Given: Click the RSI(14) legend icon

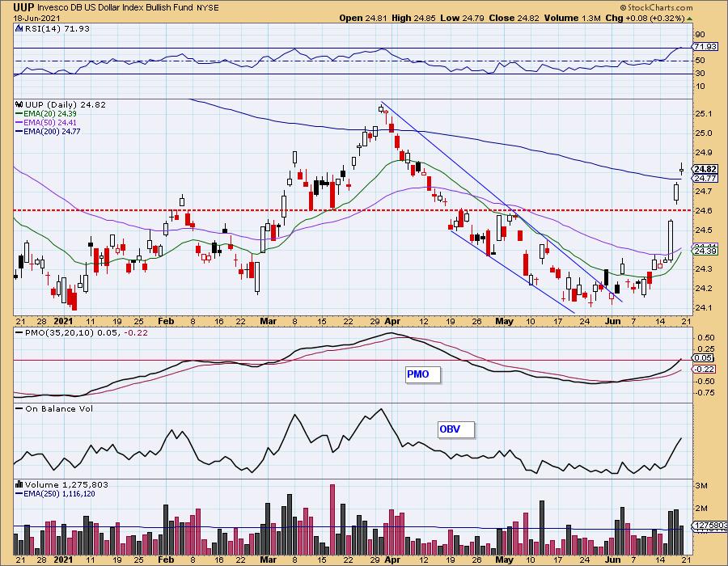Looking at the screenshot, I should point(19,29).
